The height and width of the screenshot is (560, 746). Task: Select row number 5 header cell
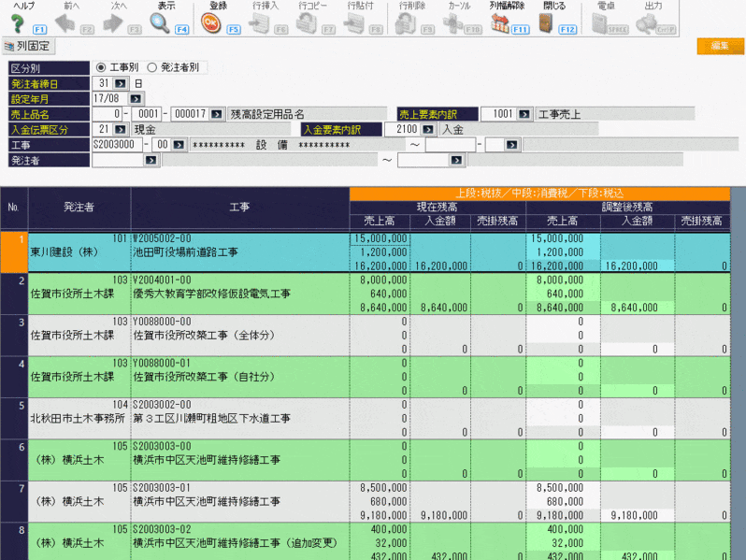[x=14, y=418]
